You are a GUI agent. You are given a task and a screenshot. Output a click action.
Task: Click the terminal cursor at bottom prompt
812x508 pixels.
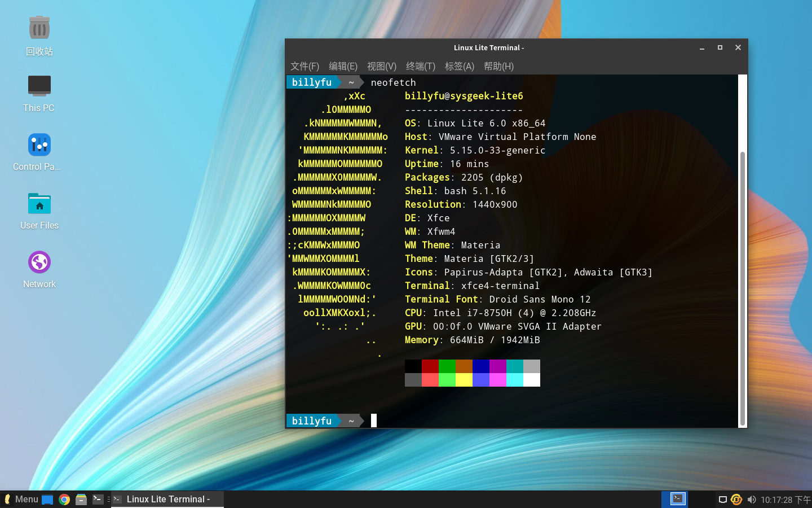tap(373, 421)
